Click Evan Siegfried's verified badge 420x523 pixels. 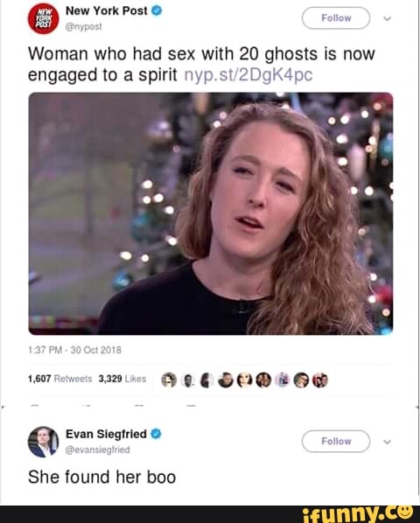coord(156,434)
